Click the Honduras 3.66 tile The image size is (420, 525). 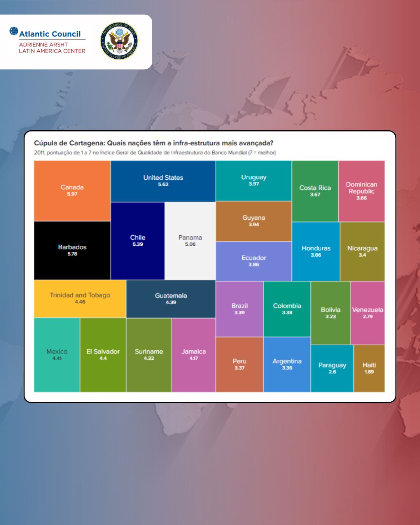click(316, 252)
